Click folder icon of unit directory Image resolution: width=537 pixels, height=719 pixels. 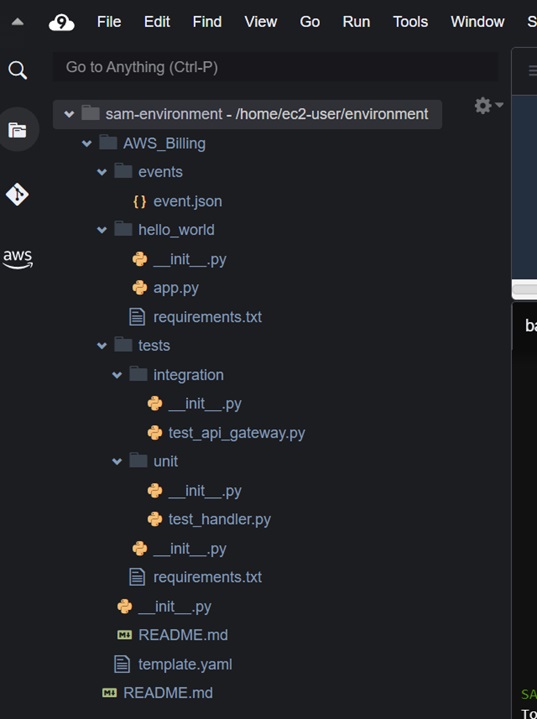[x=138, y=460]
